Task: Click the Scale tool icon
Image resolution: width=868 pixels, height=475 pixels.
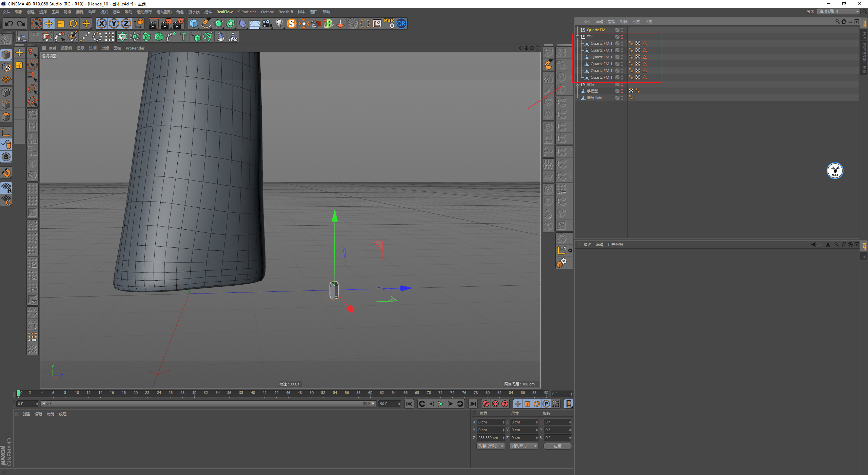Action: pyautogui.click(x=61, y=23)
